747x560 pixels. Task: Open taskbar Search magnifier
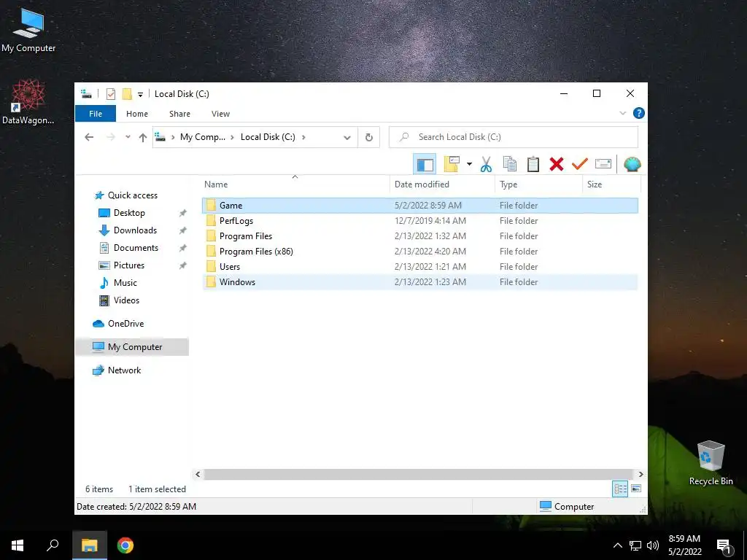click(53, 545)
